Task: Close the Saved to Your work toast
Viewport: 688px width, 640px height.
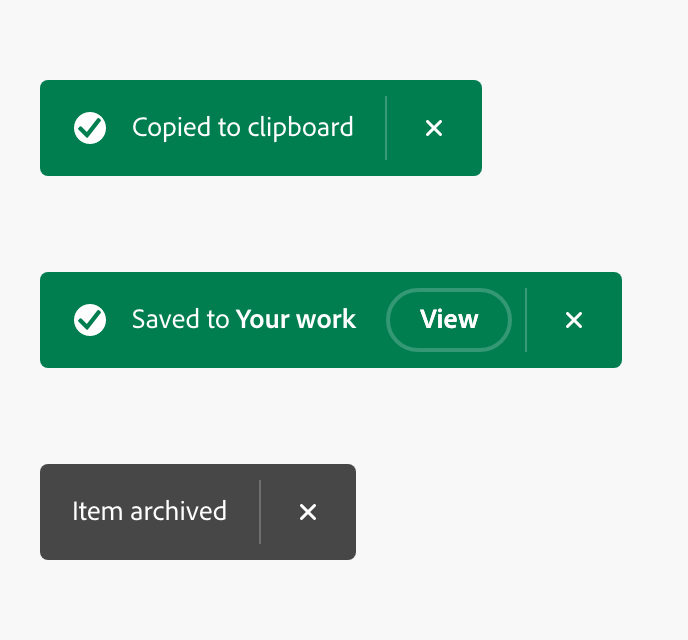Action: pos(574,320)
